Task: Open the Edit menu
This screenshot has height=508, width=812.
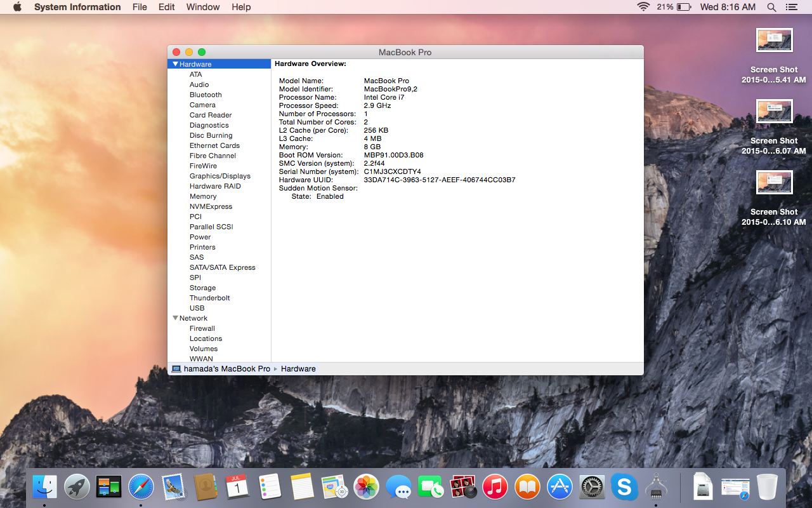Action: click(167, 7)
